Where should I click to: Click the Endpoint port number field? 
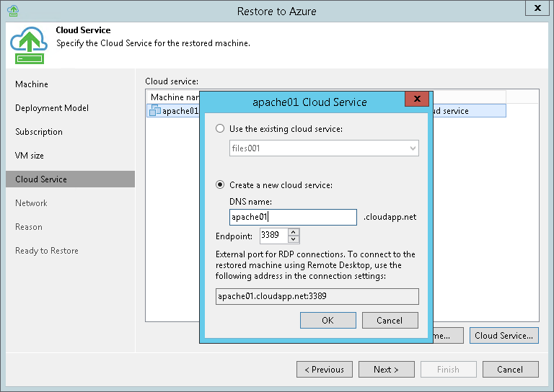[x=273, y=236]
